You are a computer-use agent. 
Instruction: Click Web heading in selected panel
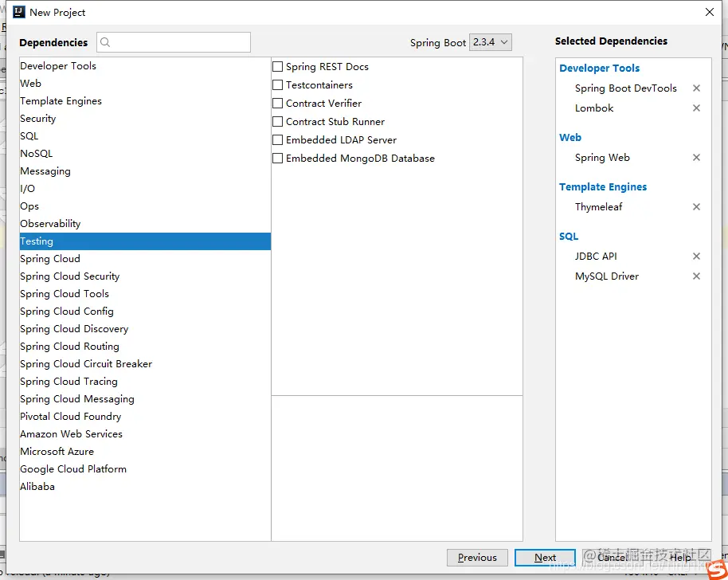(570, 138)
